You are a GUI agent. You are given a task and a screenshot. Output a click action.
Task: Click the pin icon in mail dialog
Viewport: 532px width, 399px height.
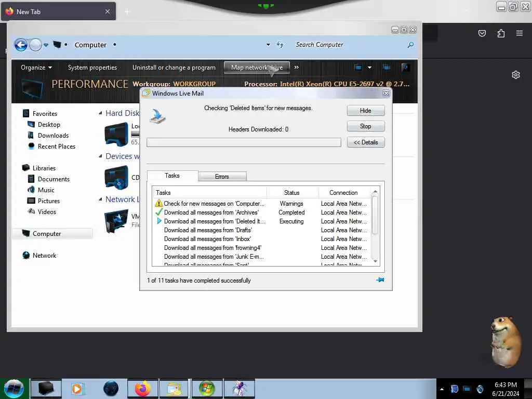point(380,280)
